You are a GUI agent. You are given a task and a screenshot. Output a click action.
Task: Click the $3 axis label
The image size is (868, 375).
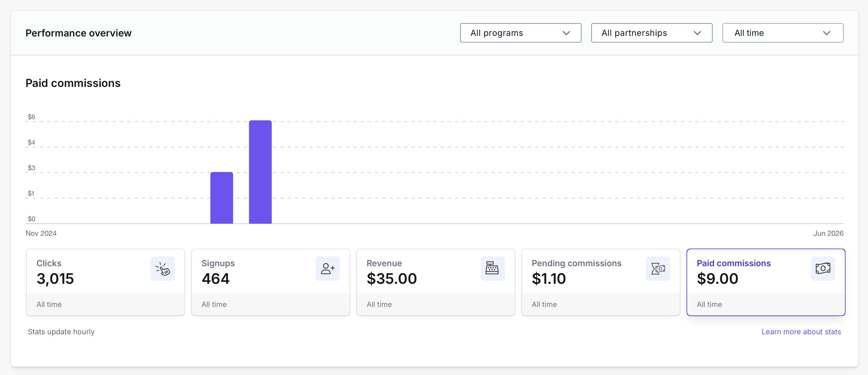coord(31,168)
